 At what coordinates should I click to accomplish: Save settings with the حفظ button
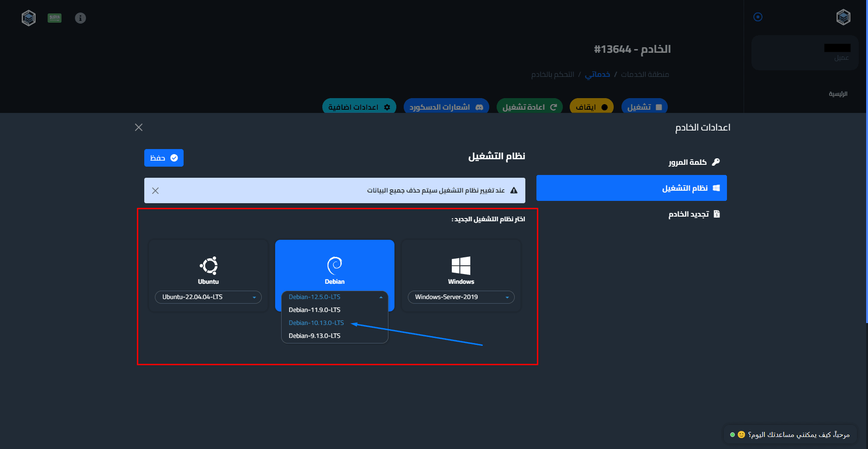click(164, 158)
